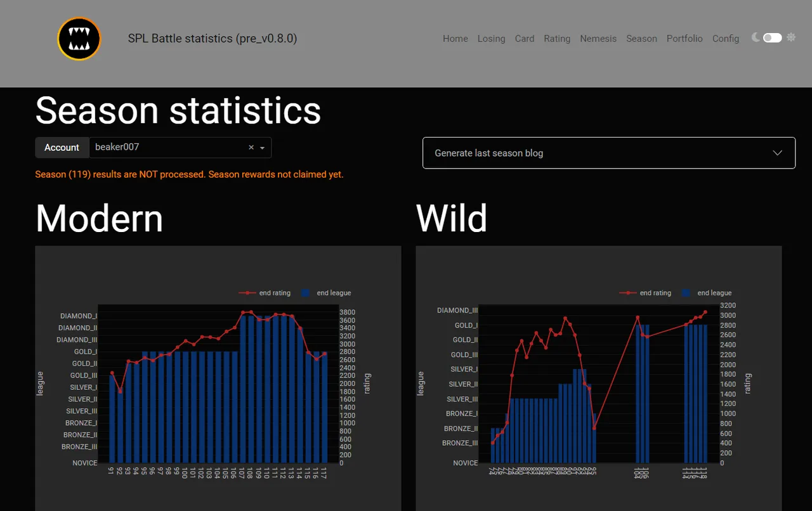Image resolution: width=812 pixels, height=511 pixels.
Task: Click the 3800 rating label on Modern chart
Action: 347,313
